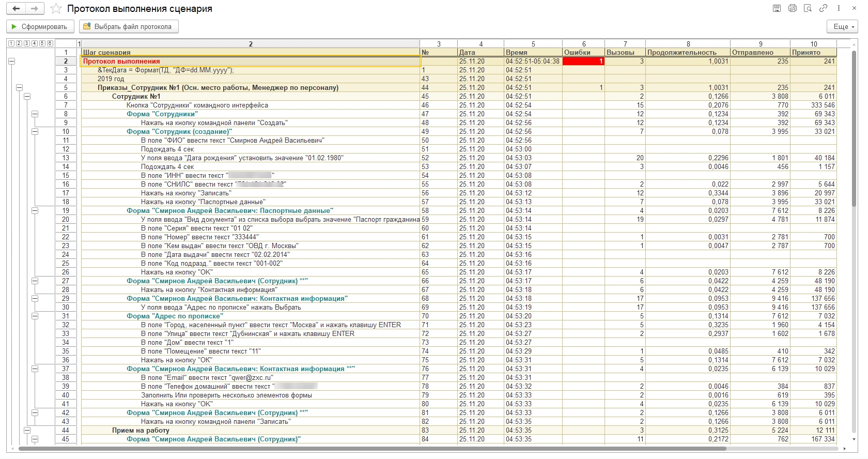Switch grouping to level 3
This screenshot has width=868, height=459.
click(x=27, y=43)
